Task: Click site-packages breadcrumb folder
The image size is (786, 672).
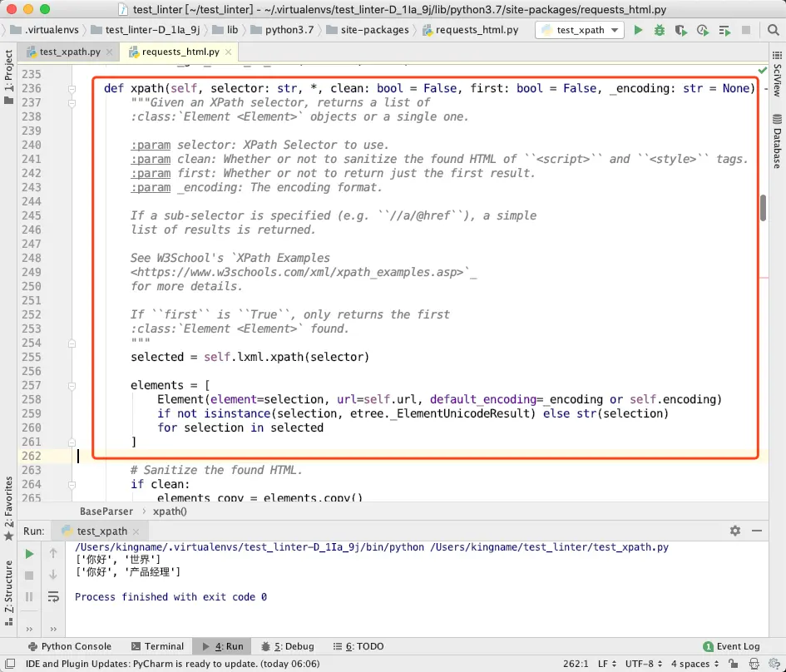Action: pyautogui.click(x=368, y=30)
